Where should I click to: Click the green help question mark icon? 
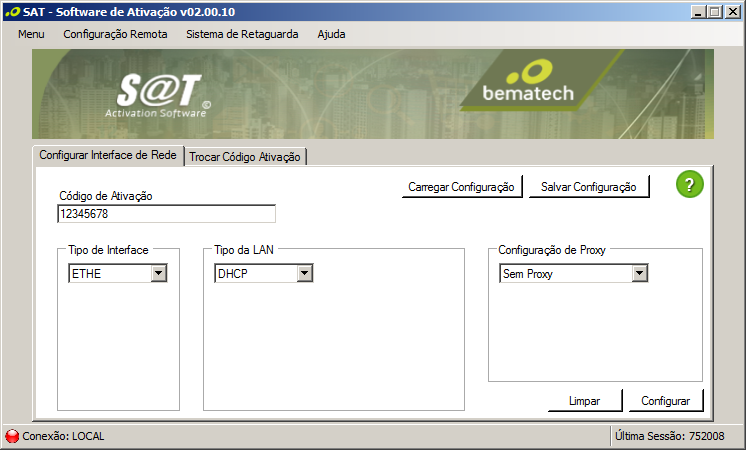(x=689, y=184)
